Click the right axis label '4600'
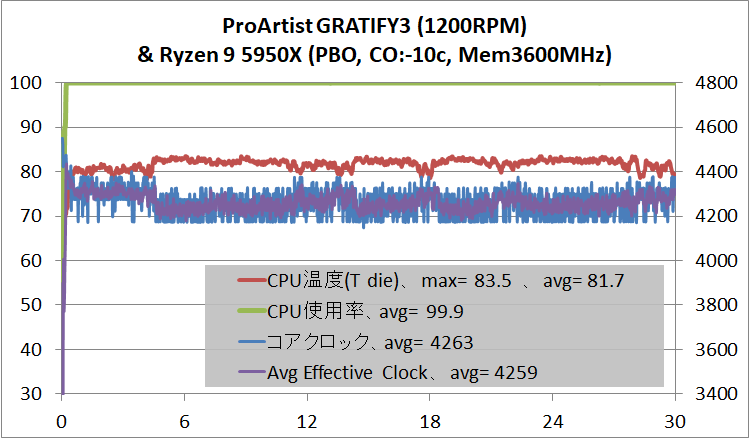 [x=716, y=127]
